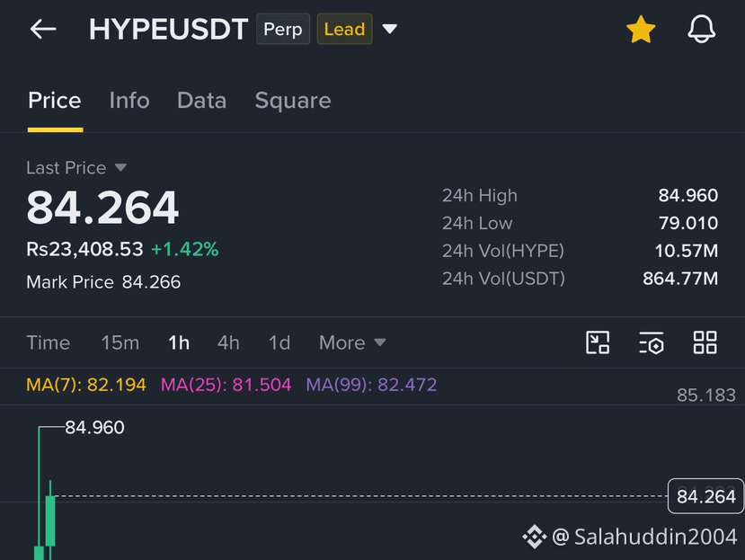Screen dimensions: 745x560
Task: Tap the +1.42% change value
Action: [185, 249]
